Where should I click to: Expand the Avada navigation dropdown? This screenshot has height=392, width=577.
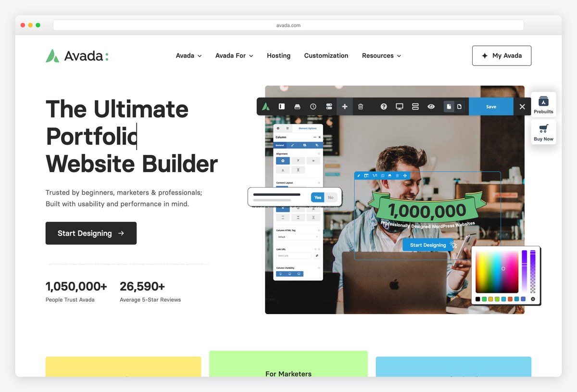pyautogui.click(x=188, y=56)
